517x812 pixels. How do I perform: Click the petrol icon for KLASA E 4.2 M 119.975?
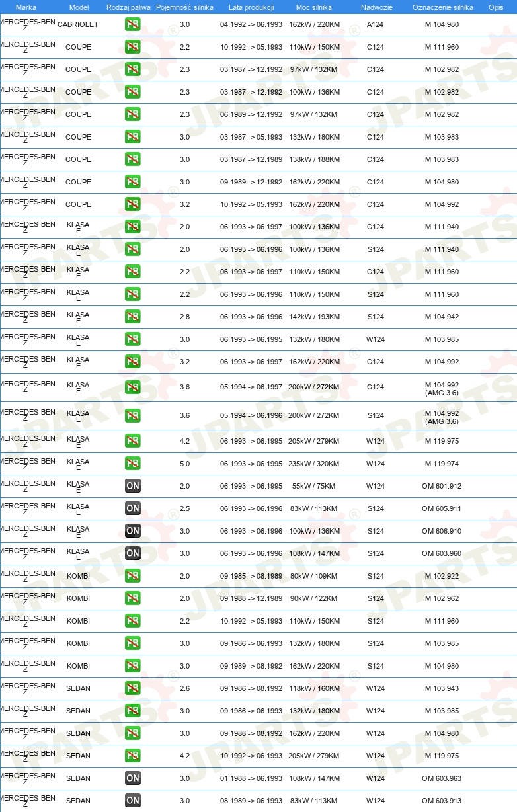pos(133,441)
